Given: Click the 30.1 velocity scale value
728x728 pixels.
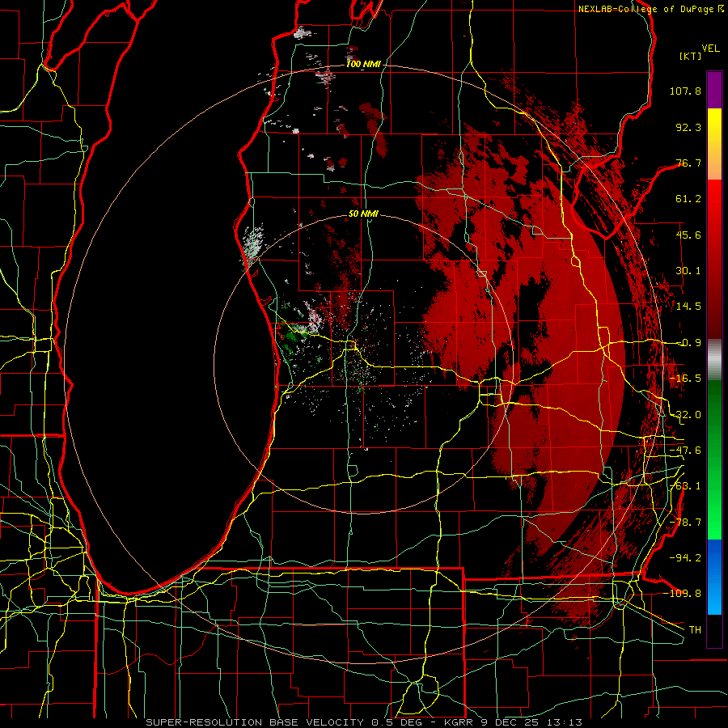Looking at the screenshot, I should point(688,270).
